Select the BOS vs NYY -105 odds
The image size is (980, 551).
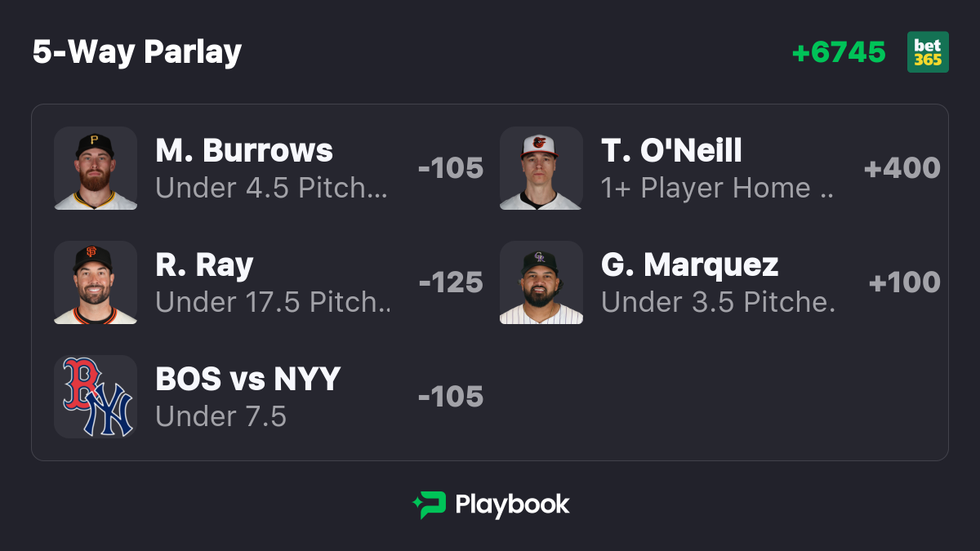[x=451, y=397]
